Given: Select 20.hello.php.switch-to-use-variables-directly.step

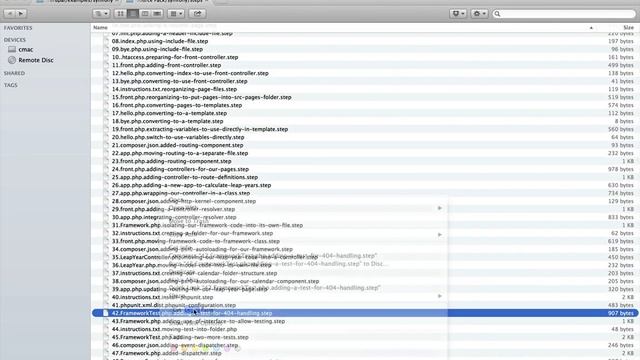Looking at the screenshot, I should pyautogui.click(x=178, y=137).
